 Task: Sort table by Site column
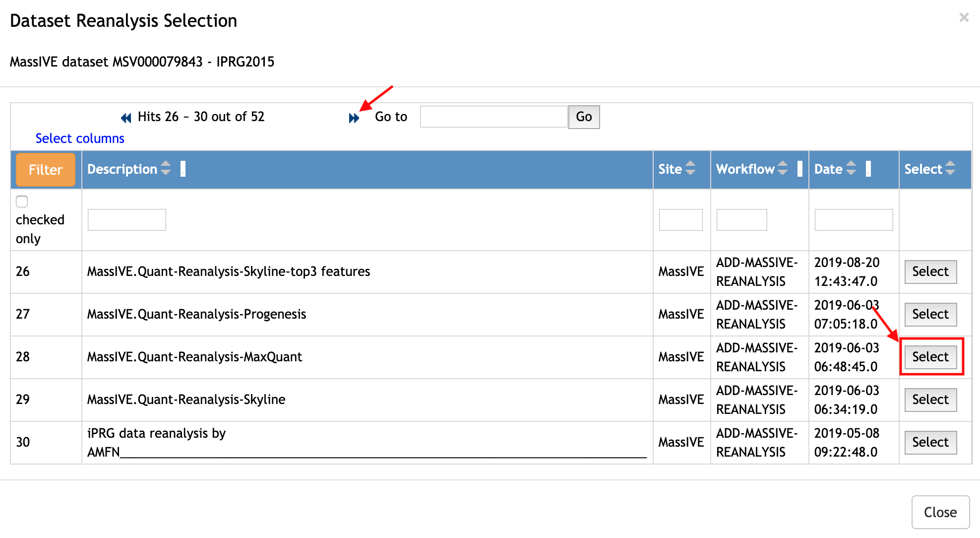pyautogui.click(x=690, y=168)
